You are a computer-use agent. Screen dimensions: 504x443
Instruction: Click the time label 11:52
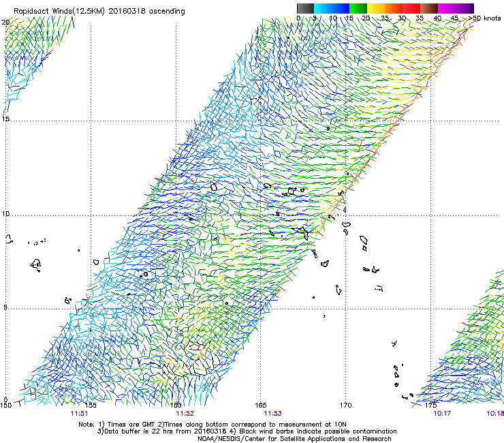click(x=185, y=414)
